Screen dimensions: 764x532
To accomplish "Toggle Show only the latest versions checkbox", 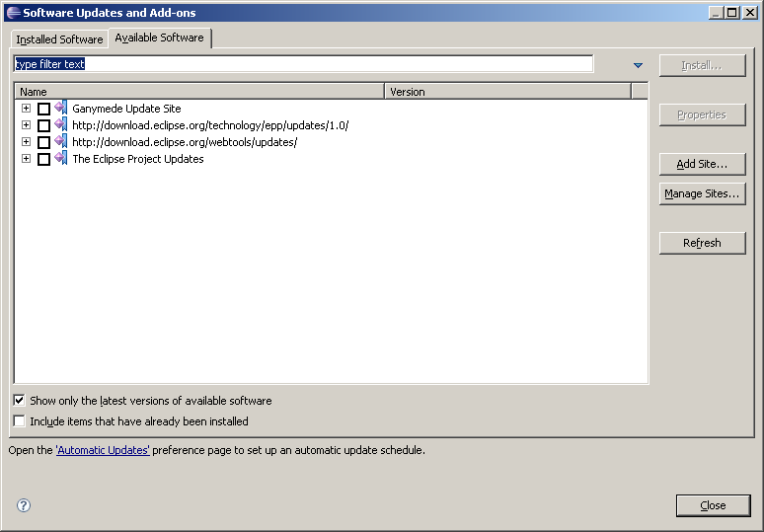I will point(20,401).
